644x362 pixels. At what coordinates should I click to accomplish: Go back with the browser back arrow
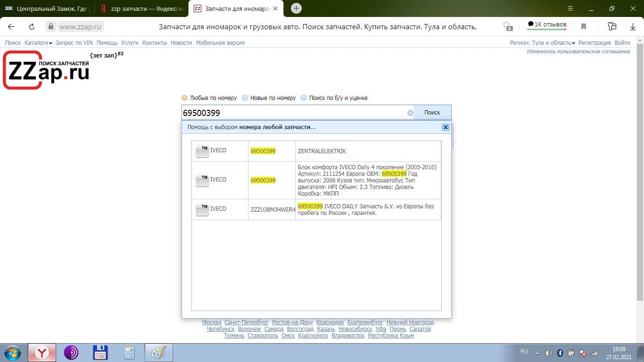tap(11, 27)
